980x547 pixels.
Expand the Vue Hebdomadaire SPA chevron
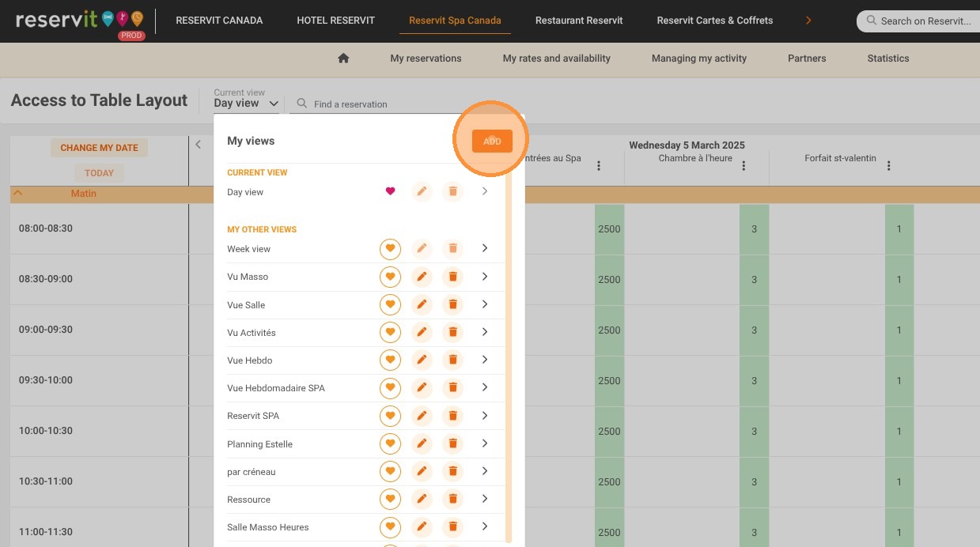(x=485, y=387)
